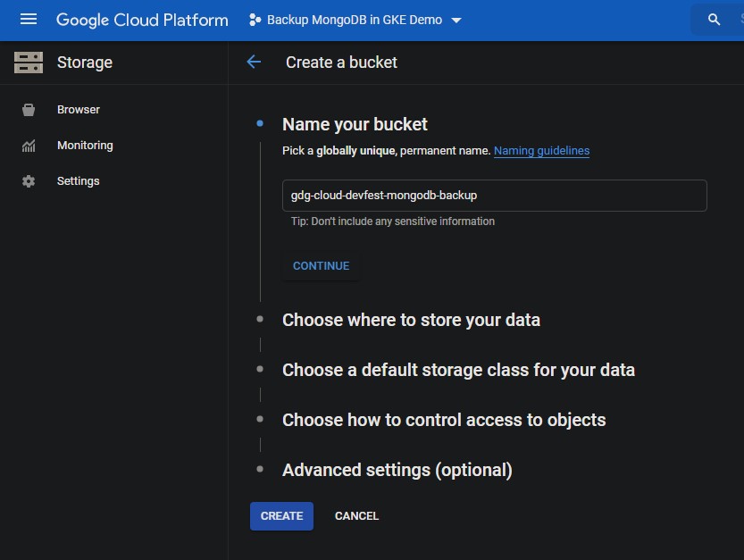This screenshot has height=560, width=744.
Task: Click the Browser bucket icon
Action: click(29, 110)
